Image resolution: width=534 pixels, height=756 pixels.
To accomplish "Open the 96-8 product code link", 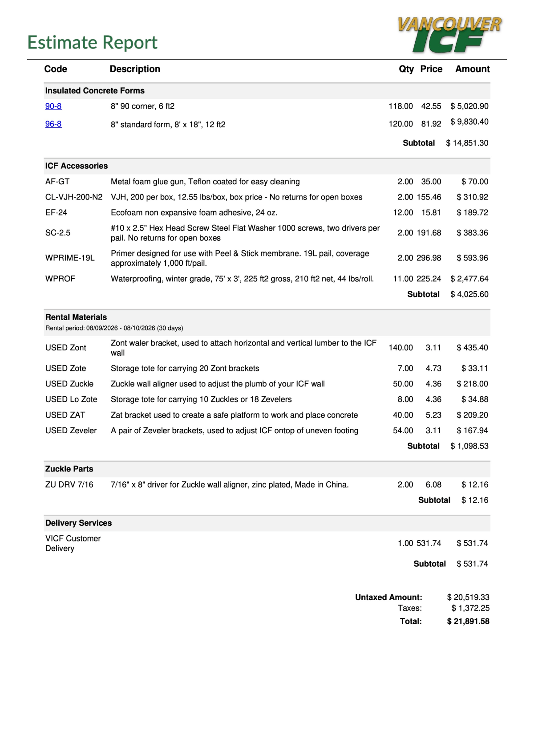I will tap(53, 124).
